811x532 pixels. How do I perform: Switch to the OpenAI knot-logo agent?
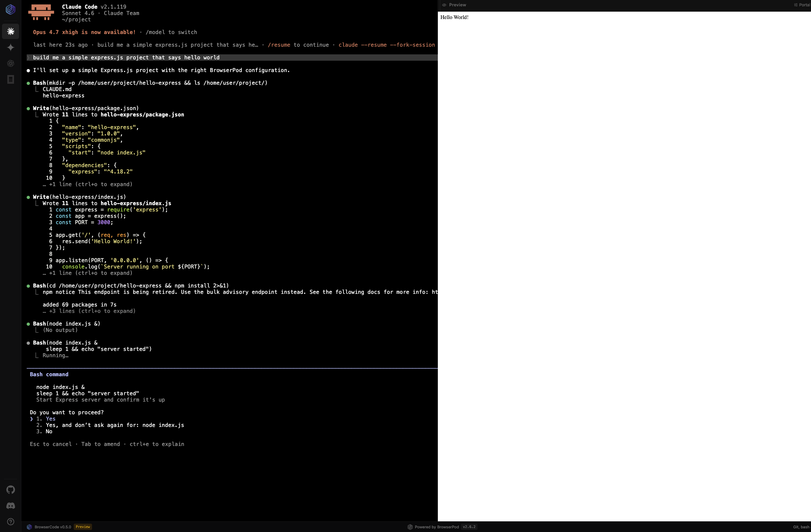(11, 63)
